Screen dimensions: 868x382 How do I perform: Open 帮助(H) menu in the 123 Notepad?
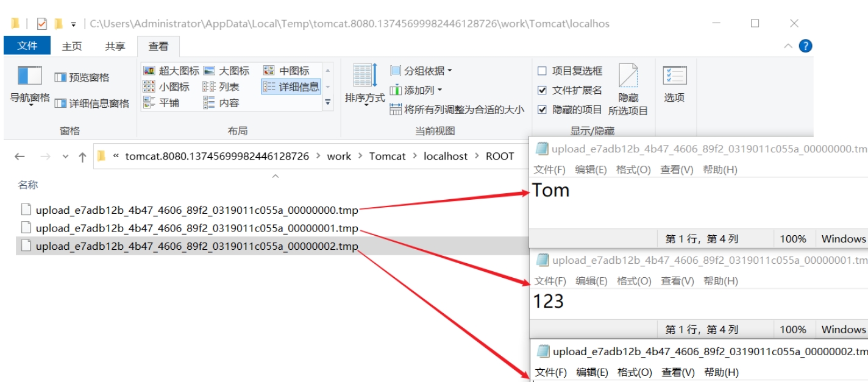tap(720, 281)
